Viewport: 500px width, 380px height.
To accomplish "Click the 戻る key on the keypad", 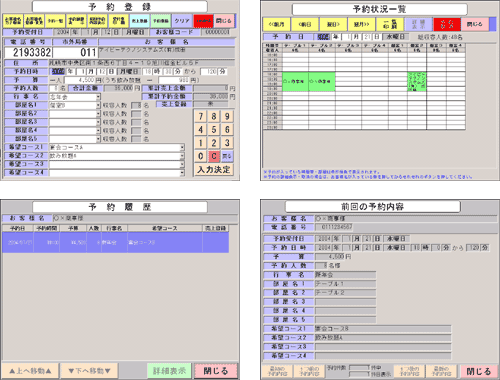I will click(227, 156).
